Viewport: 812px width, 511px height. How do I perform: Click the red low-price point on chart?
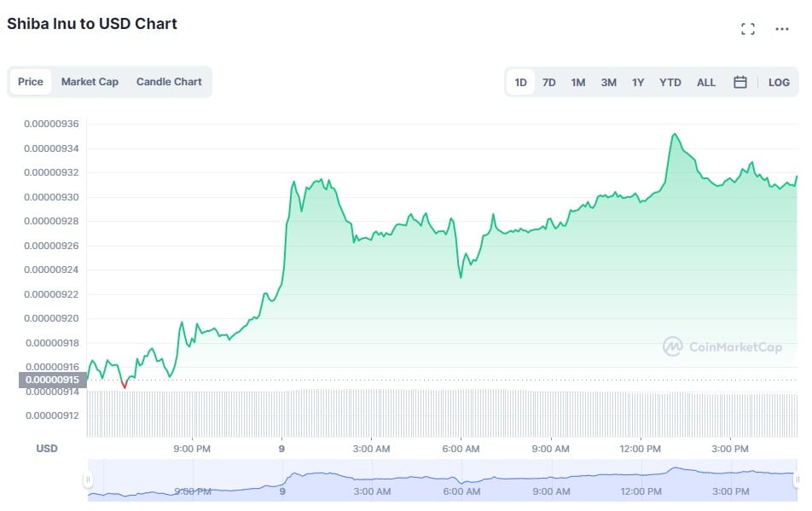pos(125,385)
